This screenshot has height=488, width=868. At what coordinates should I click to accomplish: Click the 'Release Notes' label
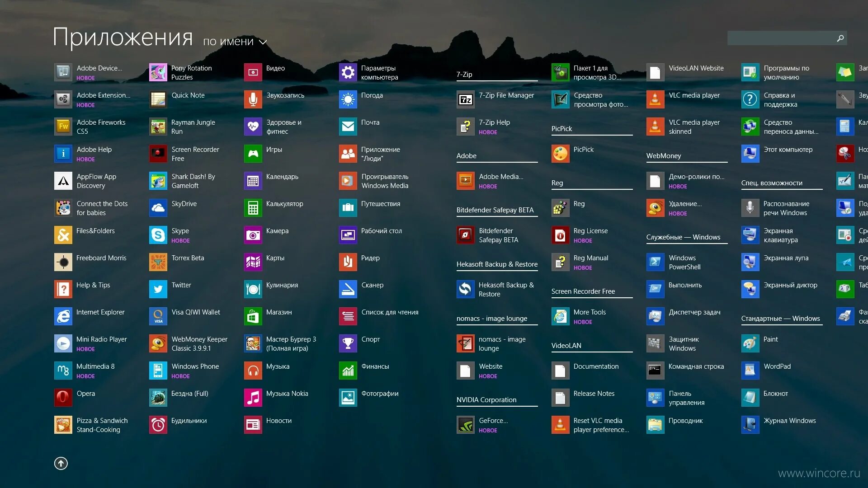594,394
